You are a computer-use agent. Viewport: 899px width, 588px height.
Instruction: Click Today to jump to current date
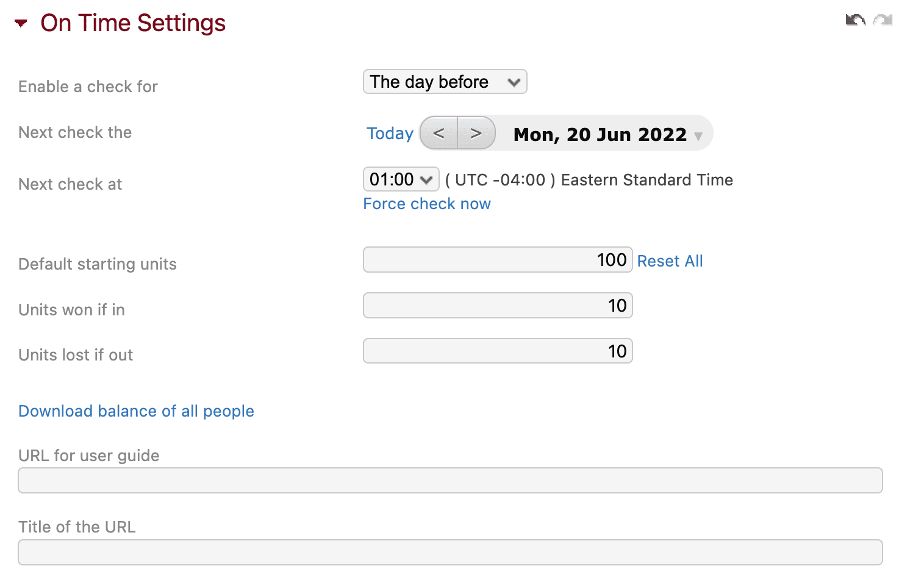click(390, 132)
